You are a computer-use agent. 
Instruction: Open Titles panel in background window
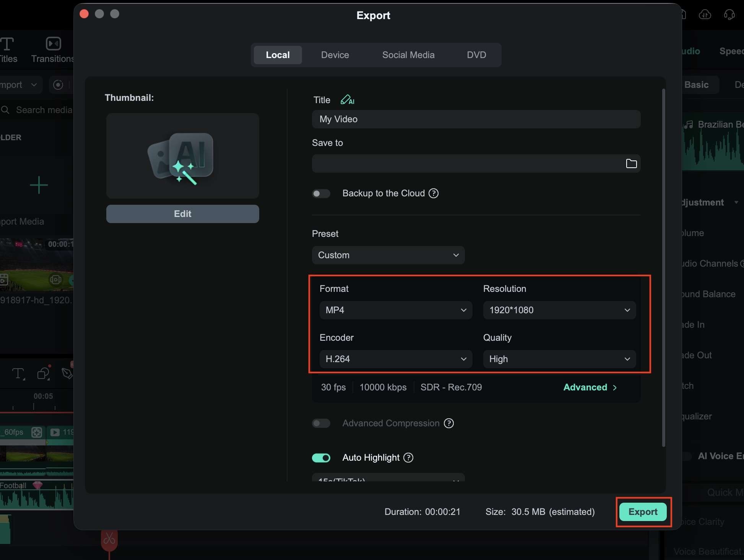8,50
